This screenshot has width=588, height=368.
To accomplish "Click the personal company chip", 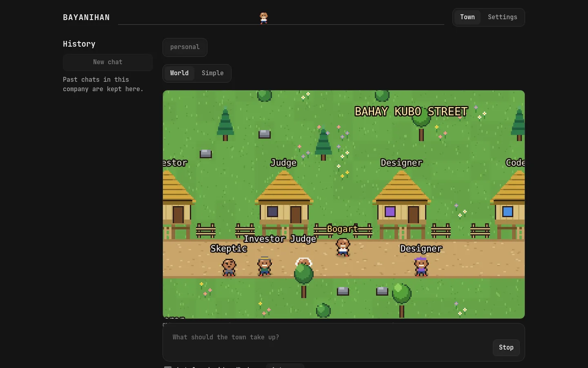I will point(185,47).
